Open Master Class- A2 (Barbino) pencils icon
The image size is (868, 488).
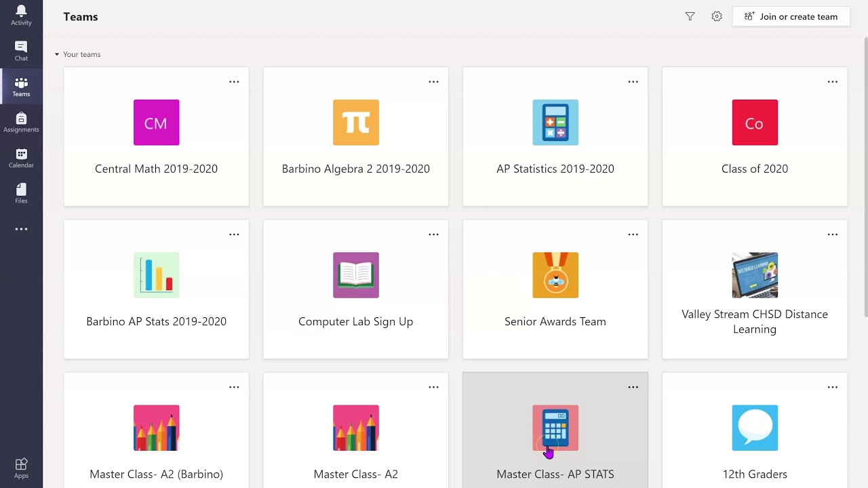156,428
